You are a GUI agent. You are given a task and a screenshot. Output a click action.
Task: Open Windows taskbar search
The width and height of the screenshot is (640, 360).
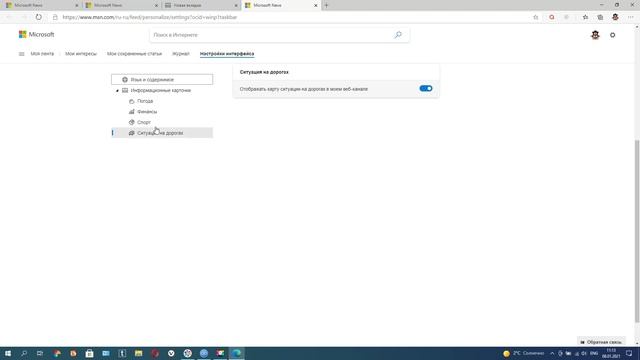[x=24, y=353]
